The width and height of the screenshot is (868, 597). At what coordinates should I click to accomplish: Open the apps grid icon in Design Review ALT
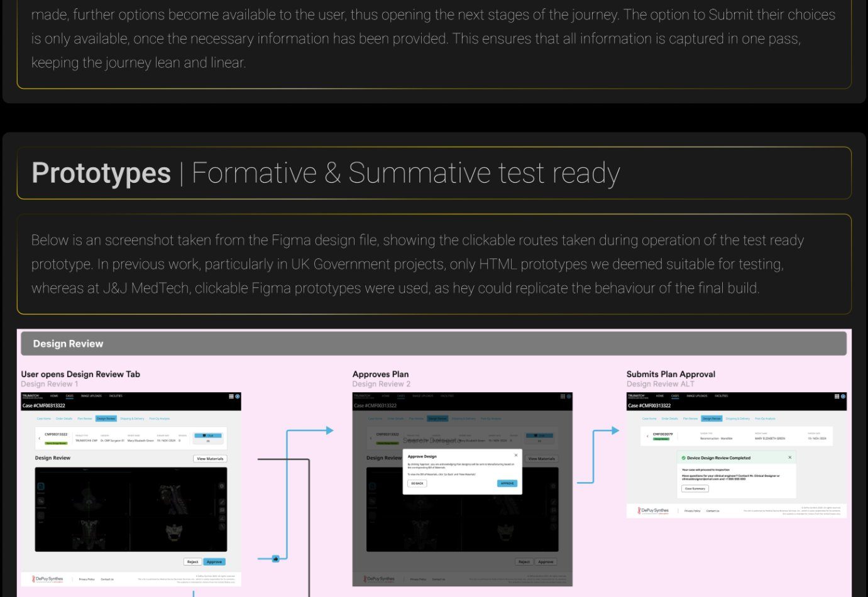[837, 397]
